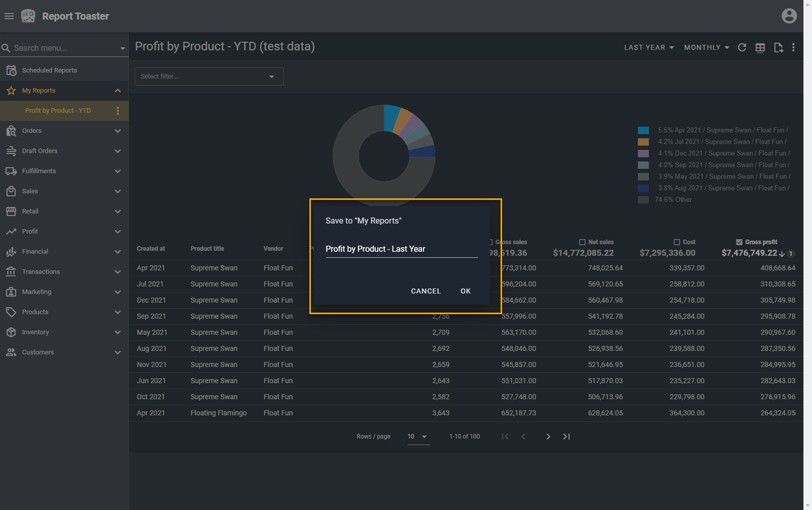This screenshot has width=812, height=510.
Task: Click the report name text field
Action: pyautogui.click(x=401, y=249)
